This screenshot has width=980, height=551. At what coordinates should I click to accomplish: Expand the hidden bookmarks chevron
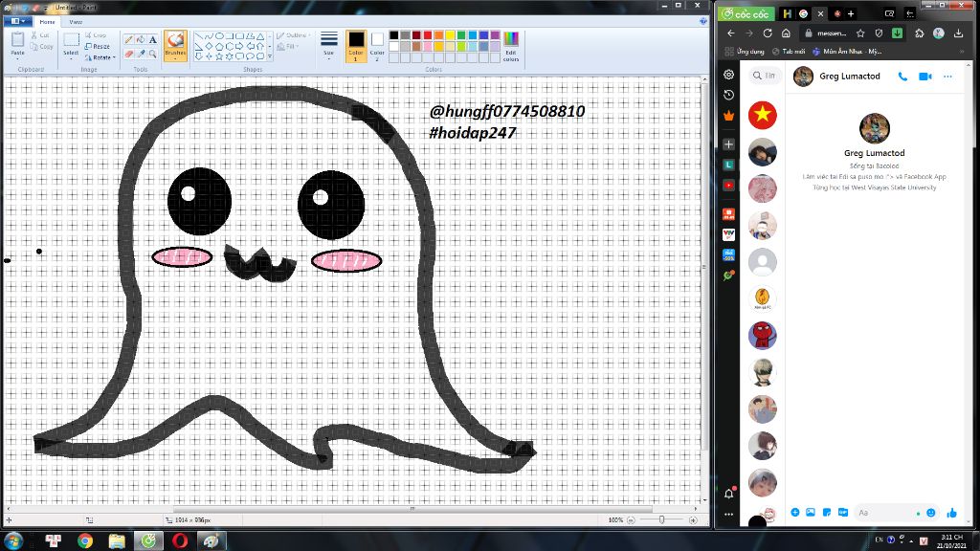[962, 52]
